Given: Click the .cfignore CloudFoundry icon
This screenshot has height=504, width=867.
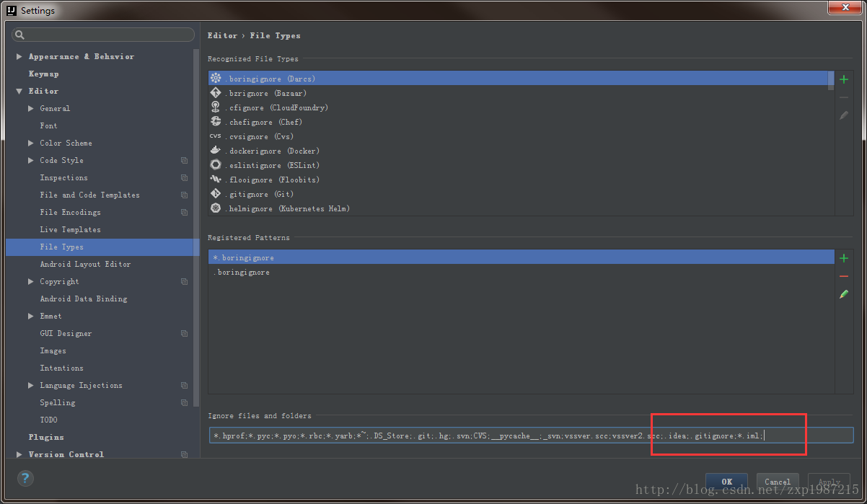Looking at the screenshot, I should (216, 107).
